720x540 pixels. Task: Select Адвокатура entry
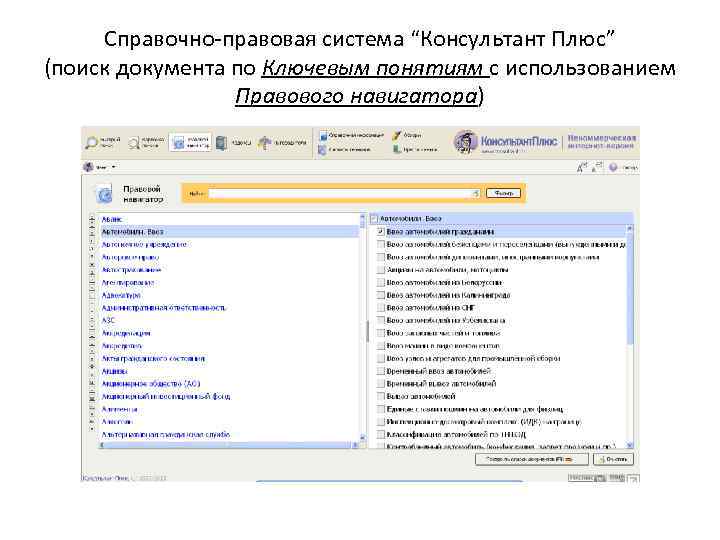(x=121, y=295)
